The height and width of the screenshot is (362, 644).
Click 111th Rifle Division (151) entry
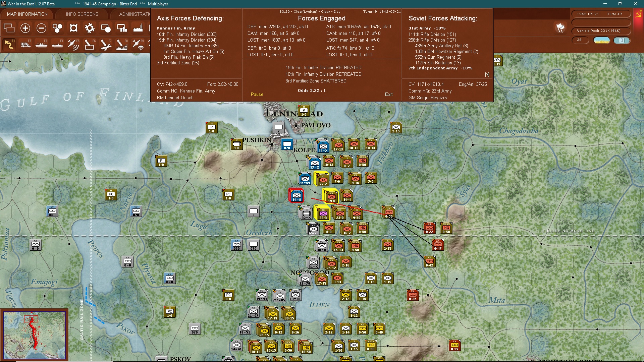coord(432,35)
